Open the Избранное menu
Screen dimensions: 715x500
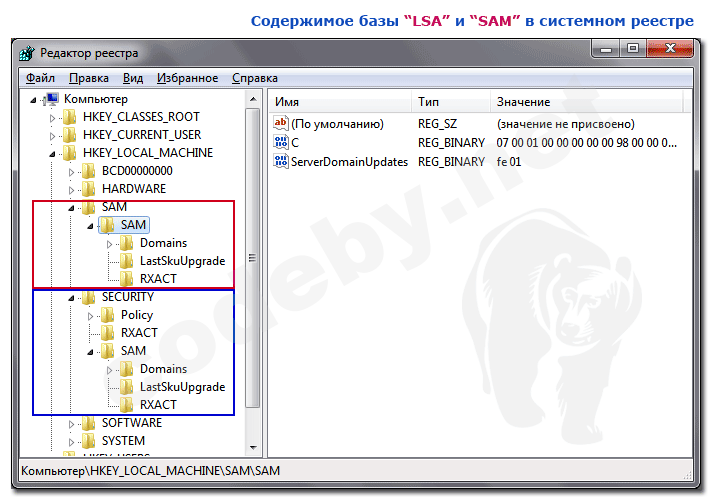tap(187, 78)
